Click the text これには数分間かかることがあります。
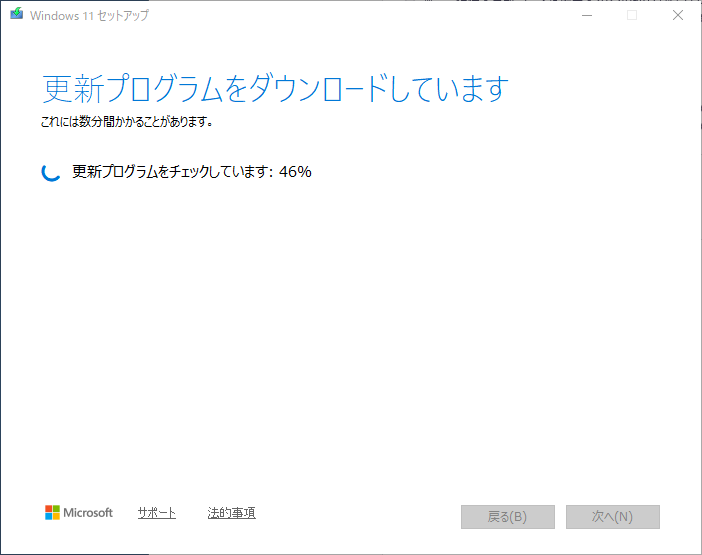 click(127, 121)
